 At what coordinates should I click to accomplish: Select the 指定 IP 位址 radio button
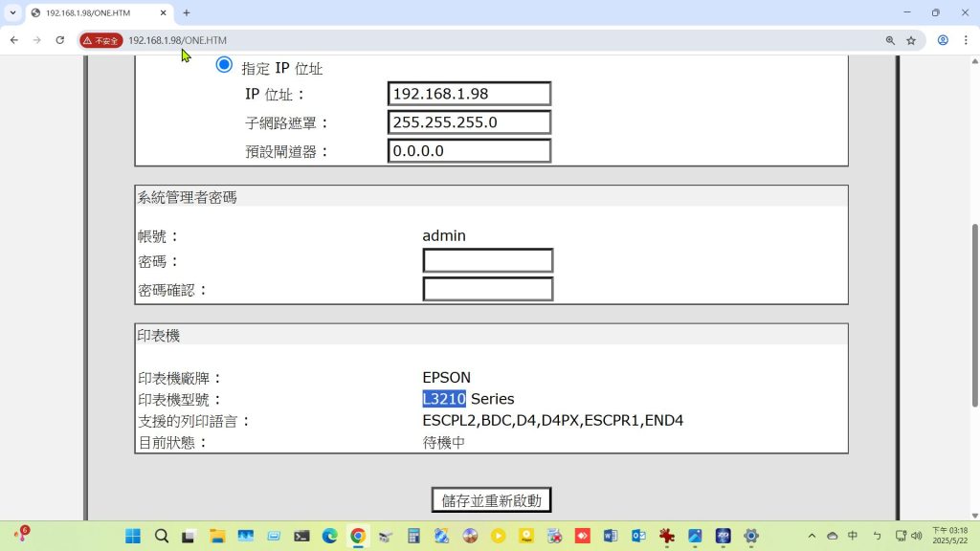click(224, 65)
